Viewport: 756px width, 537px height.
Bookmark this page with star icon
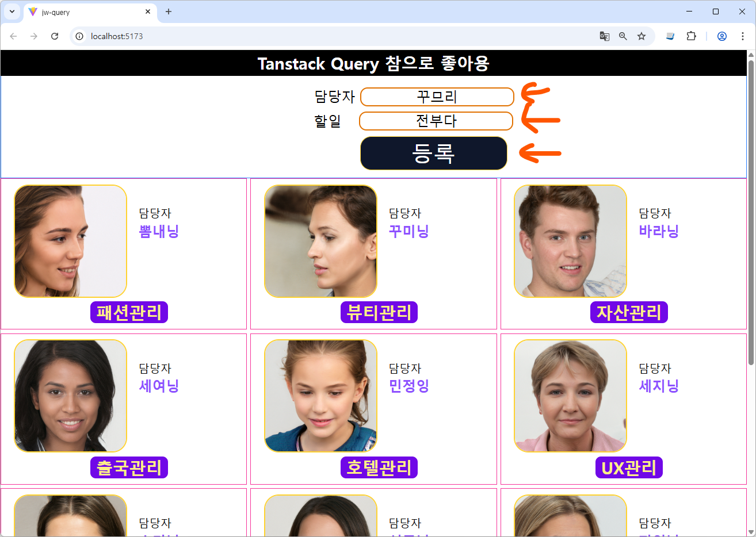(x=642, y=36)
